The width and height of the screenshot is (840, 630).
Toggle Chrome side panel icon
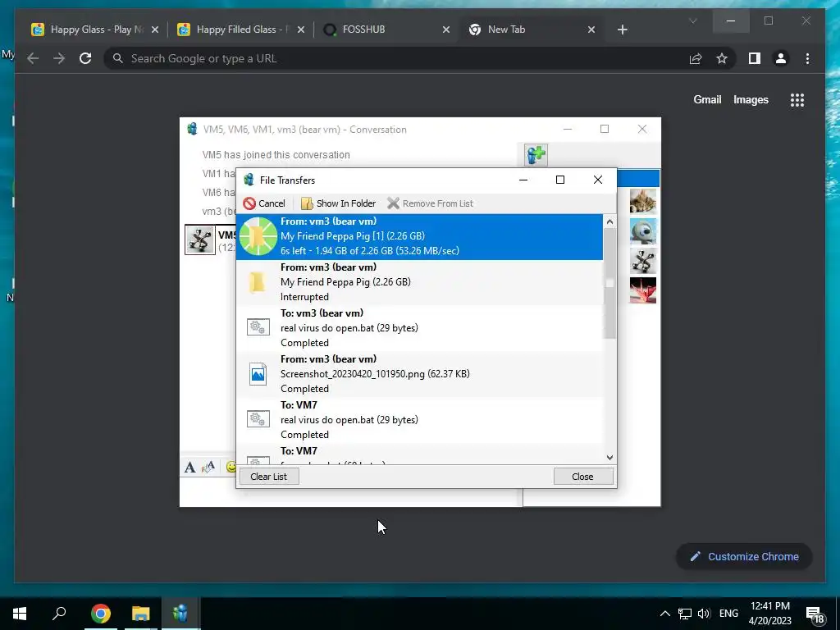pyautogui.click(x=755, y=58)
